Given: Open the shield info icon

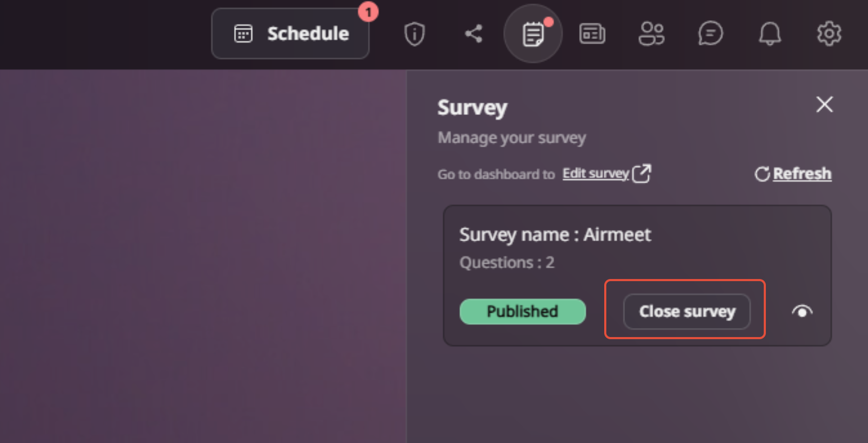Looking at the screenshot, I should click(414, 34).
